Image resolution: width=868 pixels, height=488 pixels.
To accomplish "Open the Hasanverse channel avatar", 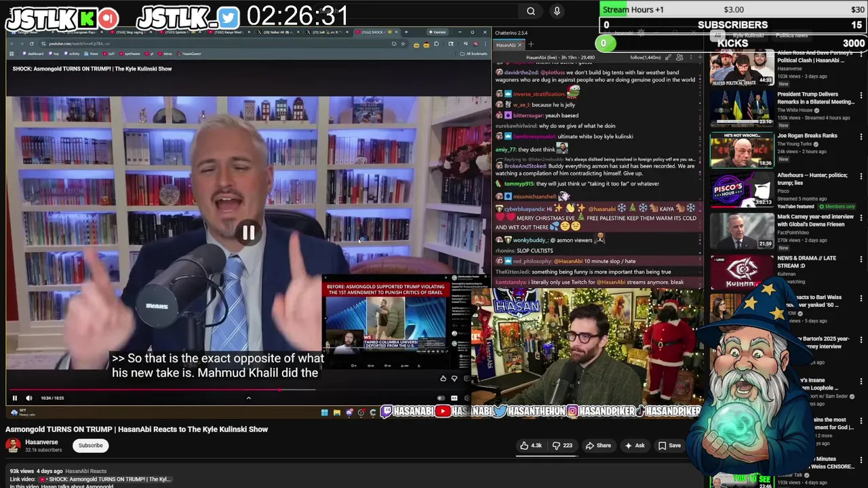I will pyautogui.click(x=13, y=445).
